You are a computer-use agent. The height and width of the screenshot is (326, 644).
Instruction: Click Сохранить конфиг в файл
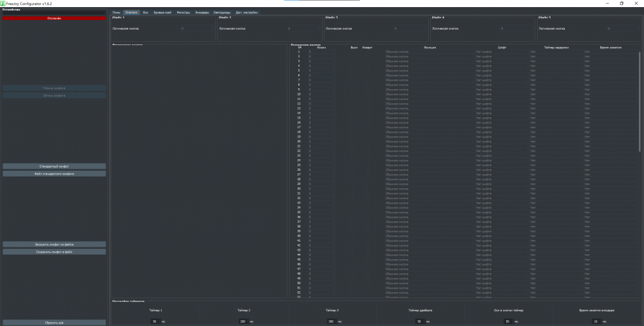click(54, 252)
